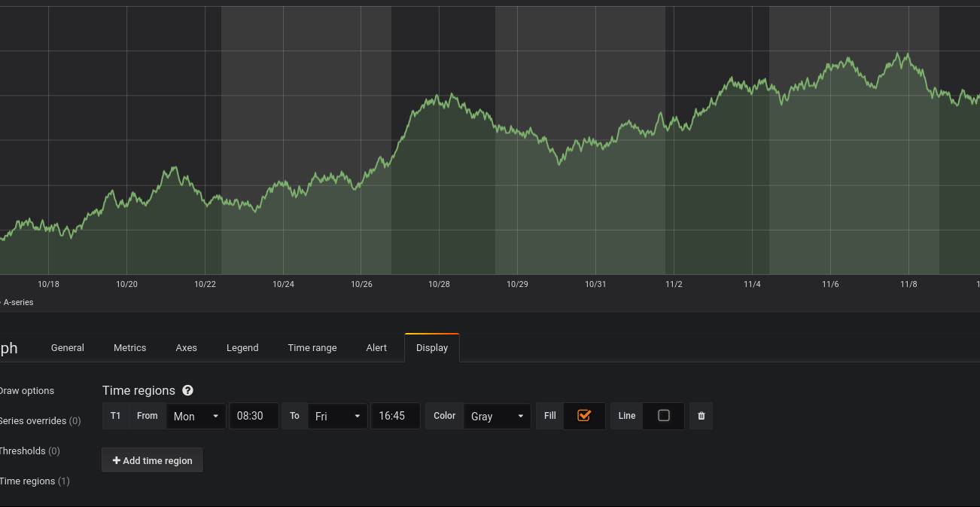Open the From day dropdown showing Mon
Screen dimensions: 980x507
196,416
